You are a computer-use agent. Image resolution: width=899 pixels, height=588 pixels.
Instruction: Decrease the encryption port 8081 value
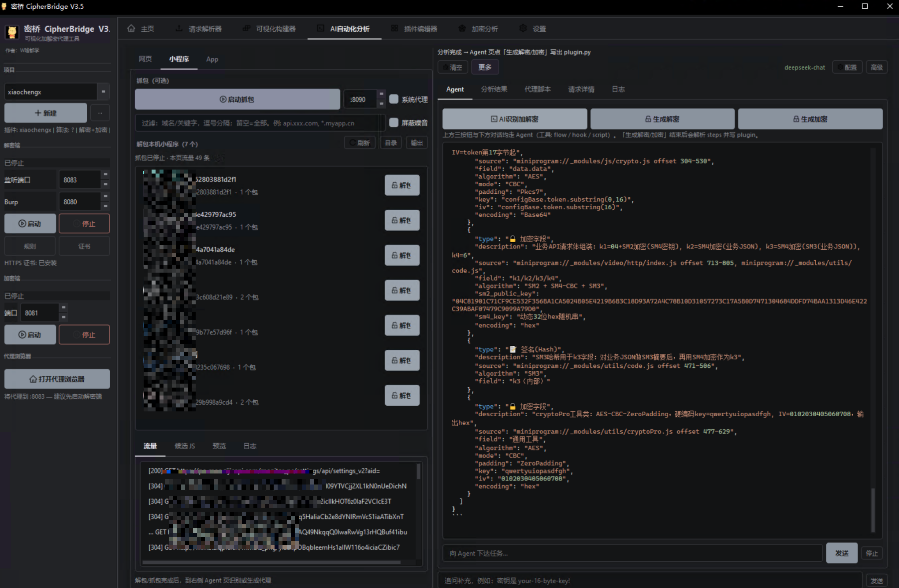64,317
